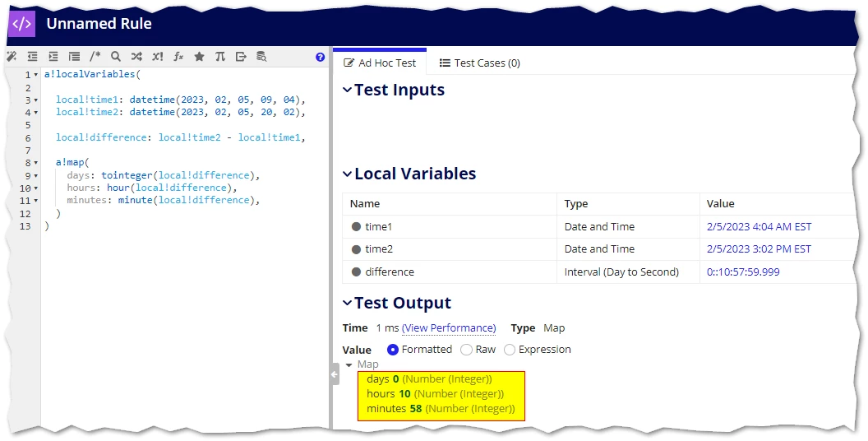Click the days 0 output row
This screenshot has width=868, height=441.
[429, 379]
